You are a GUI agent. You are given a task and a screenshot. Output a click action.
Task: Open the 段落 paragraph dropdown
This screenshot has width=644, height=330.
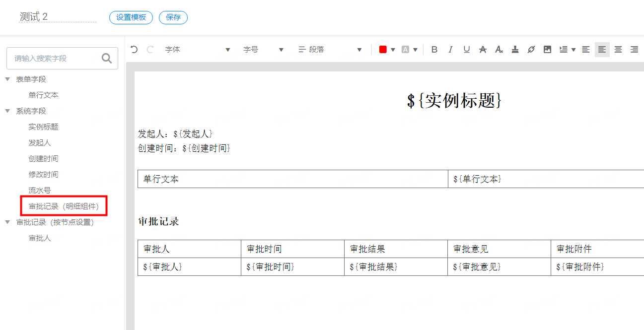[330, 50]
